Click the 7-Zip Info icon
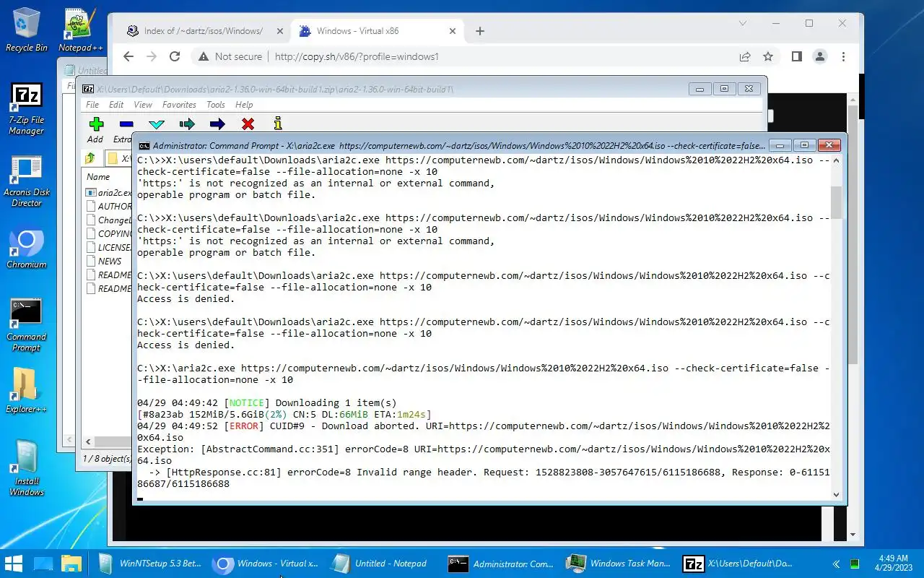The width and height of the screenshot is (924, 578). coord(278,124)
